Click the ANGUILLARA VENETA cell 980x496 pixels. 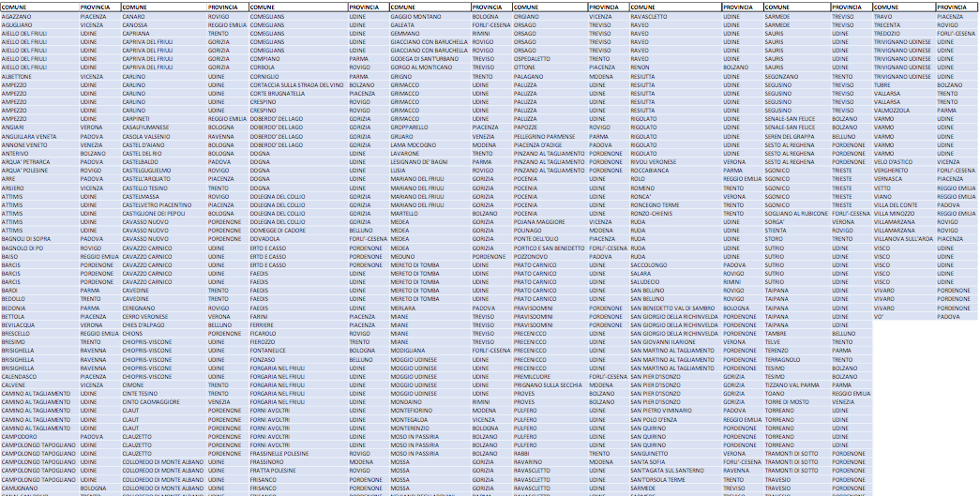pos(29,136)
